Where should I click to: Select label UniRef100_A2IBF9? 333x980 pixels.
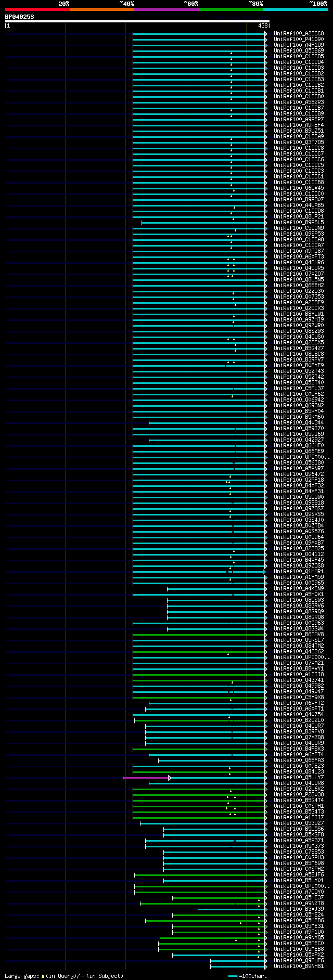point(299,302)
